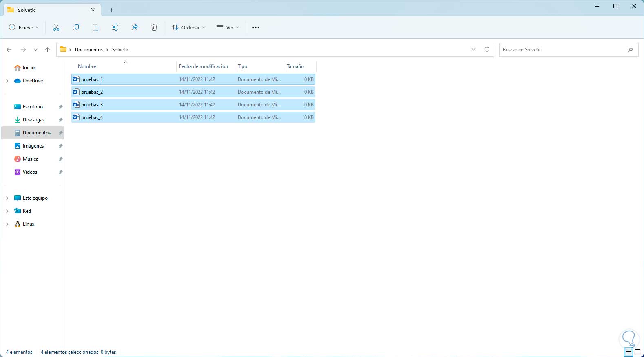Open Música in the sidebar
Viewport: 644px width, 357px height.
coord(30,159)
